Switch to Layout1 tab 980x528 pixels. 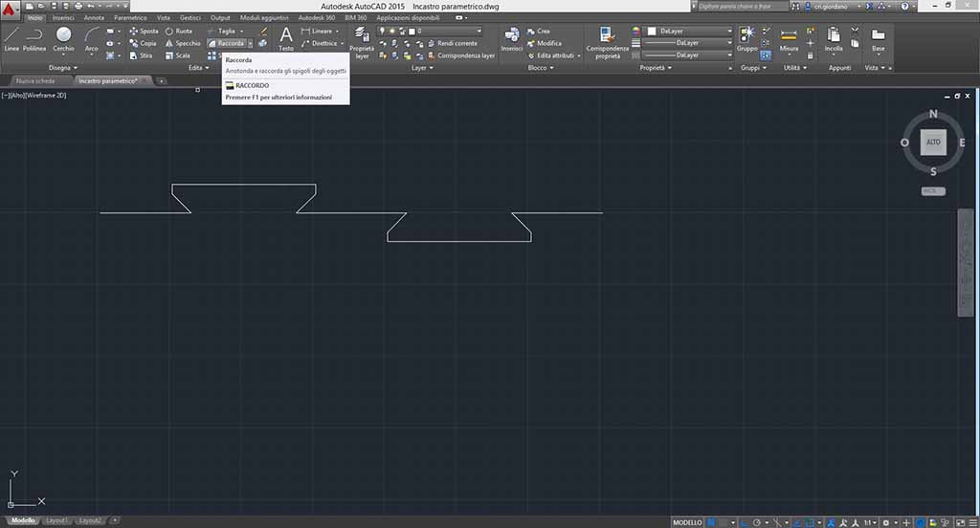(x=56, y=520)
